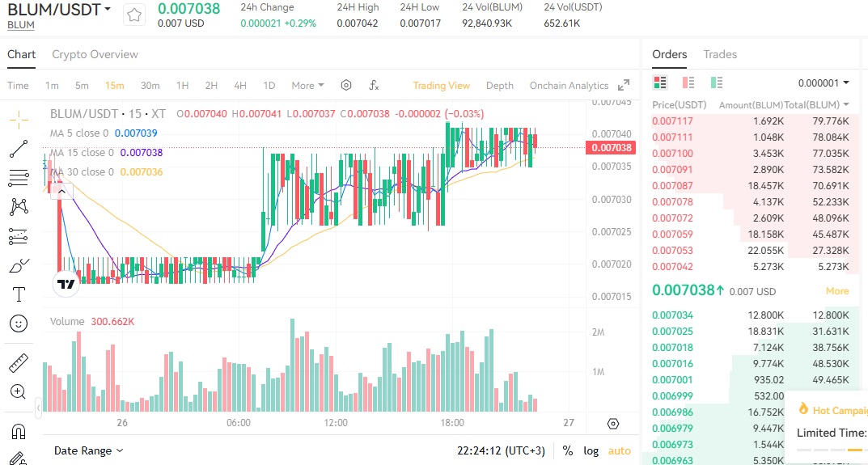
Task: Collapse the drawing toolbar side handle
Action: tap(38, 408)
